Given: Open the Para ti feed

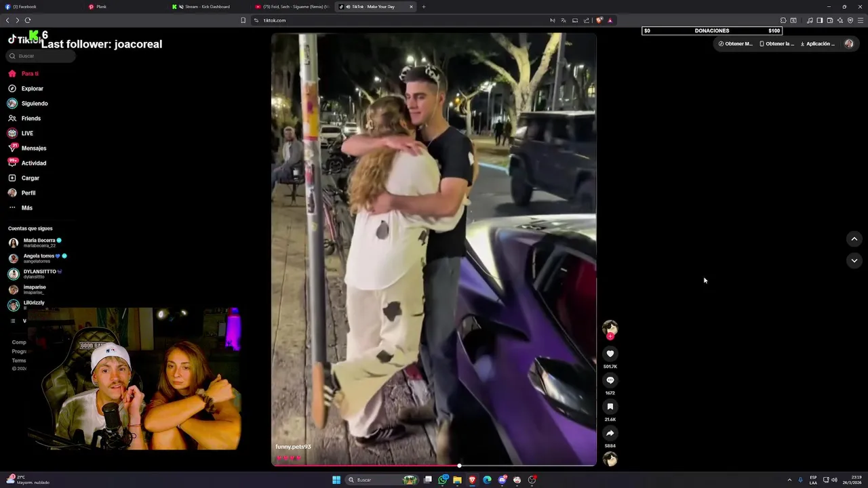Looking at the screenshot, I should (24, 73).
